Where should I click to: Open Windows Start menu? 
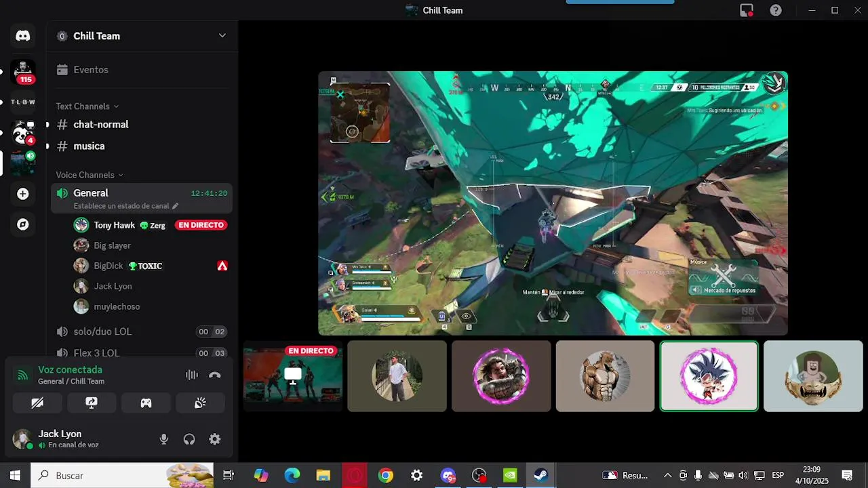click(15, 475)
